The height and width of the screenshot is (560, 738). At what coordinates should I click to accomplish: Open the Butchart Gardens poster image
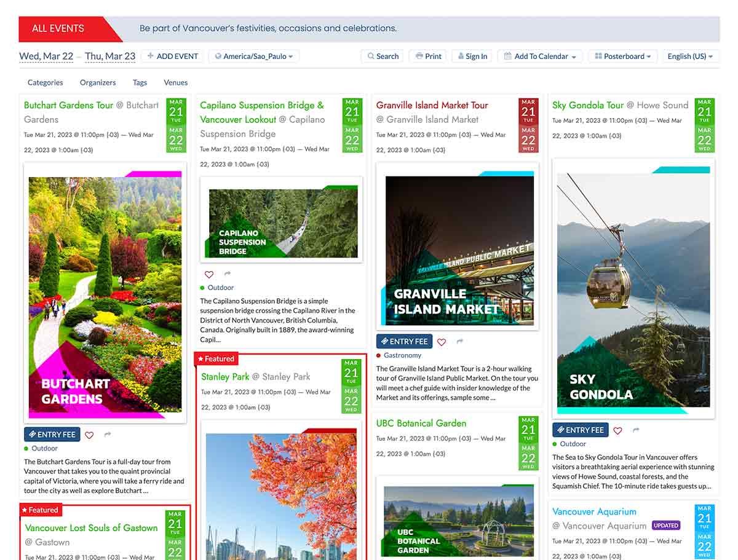(x=105, y=293)
